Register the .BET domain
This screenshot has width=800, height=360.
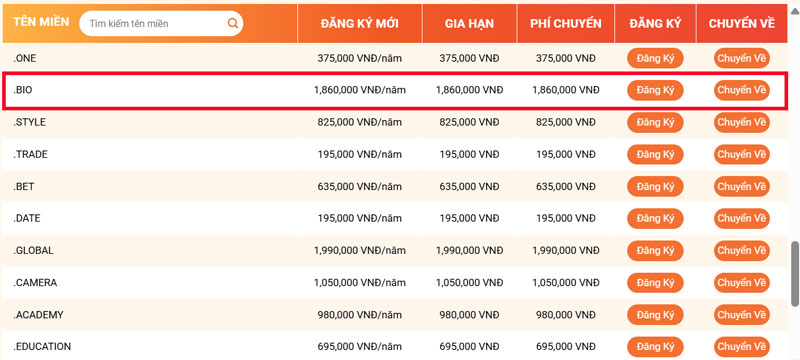pos(655,187)
